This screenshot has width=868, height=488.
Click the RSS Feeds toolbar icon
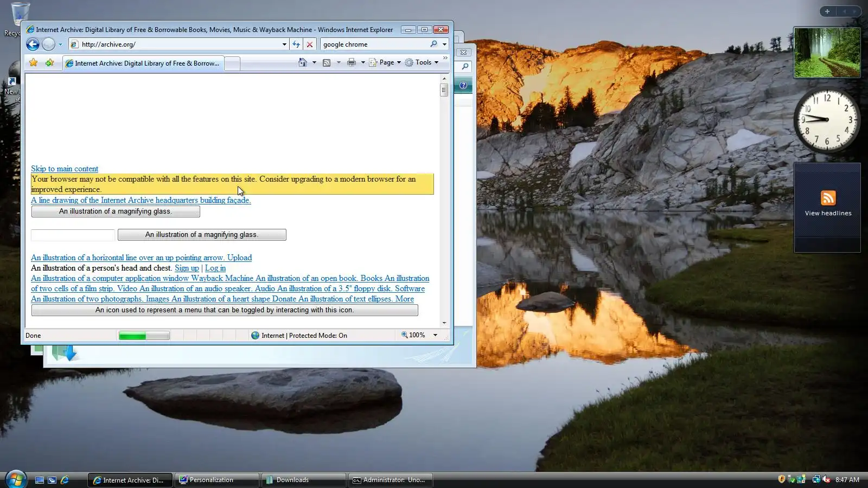click(327, 62)
